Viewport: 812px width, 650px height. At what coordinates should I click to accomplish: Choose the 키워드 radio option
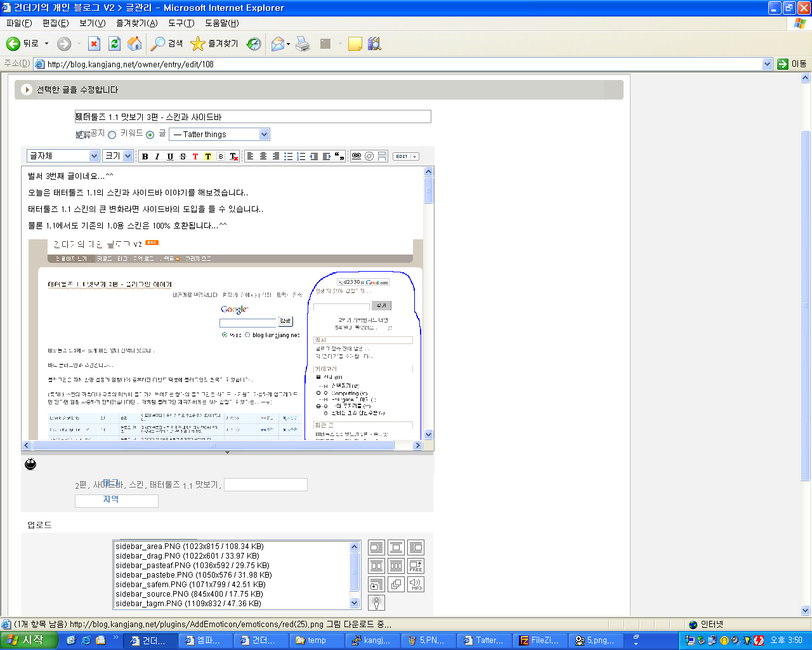point(112,134)
